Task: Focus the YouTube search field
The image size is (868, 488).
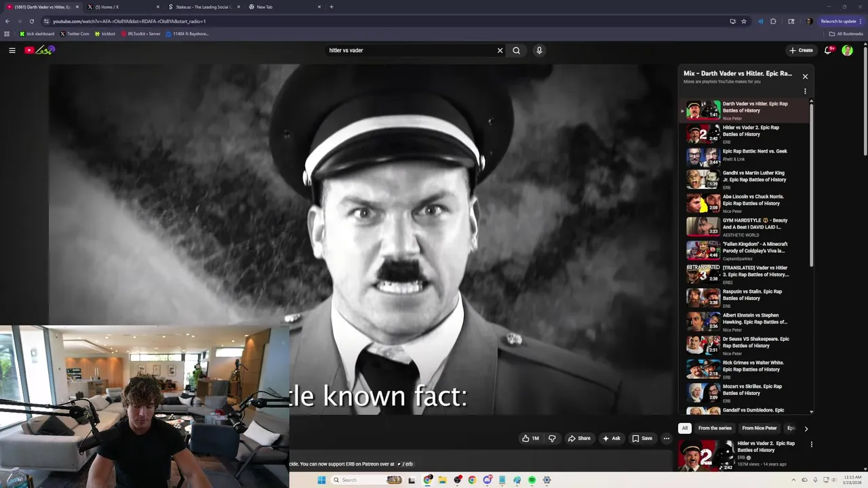Action: 410,50
